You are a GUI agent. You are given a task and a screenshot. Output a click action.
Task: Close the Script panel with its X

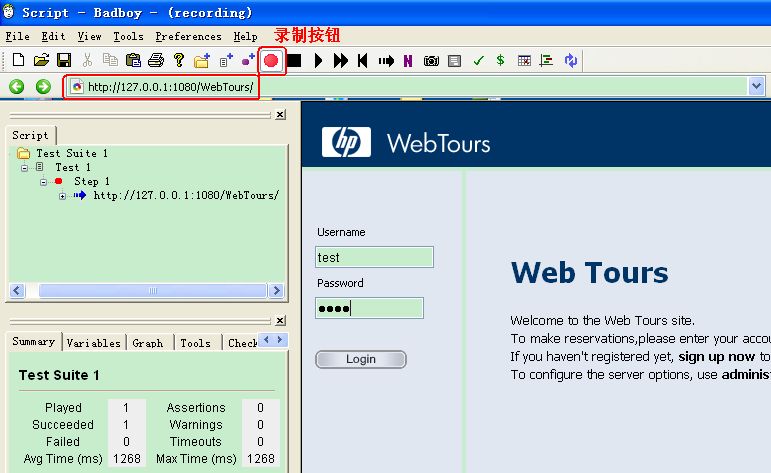pyautogui.click(x=280, y=115)
